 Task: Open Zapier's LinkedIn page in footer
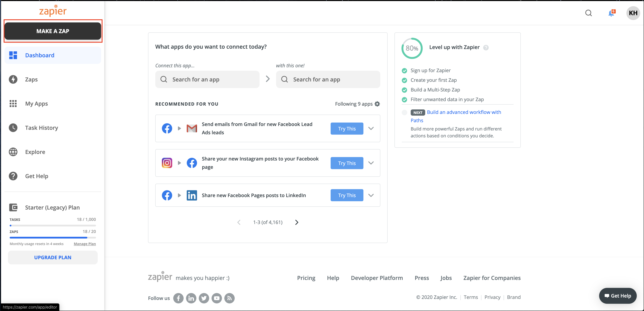(x=191, y=298)
